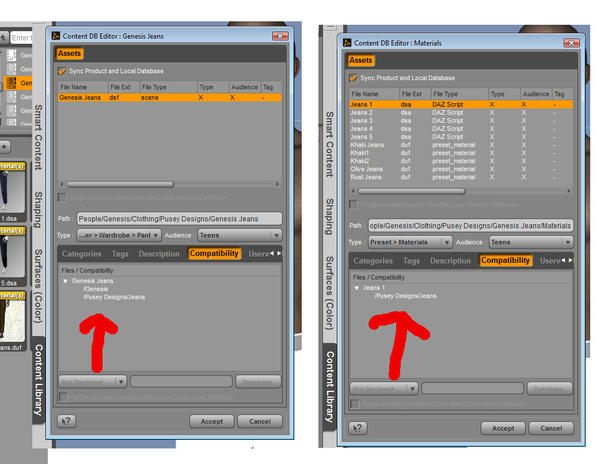This screenshot has width=600, height=464.
Task: Collapse Genesis Jeans compatibility tree node
Action: tap(65, 281)
